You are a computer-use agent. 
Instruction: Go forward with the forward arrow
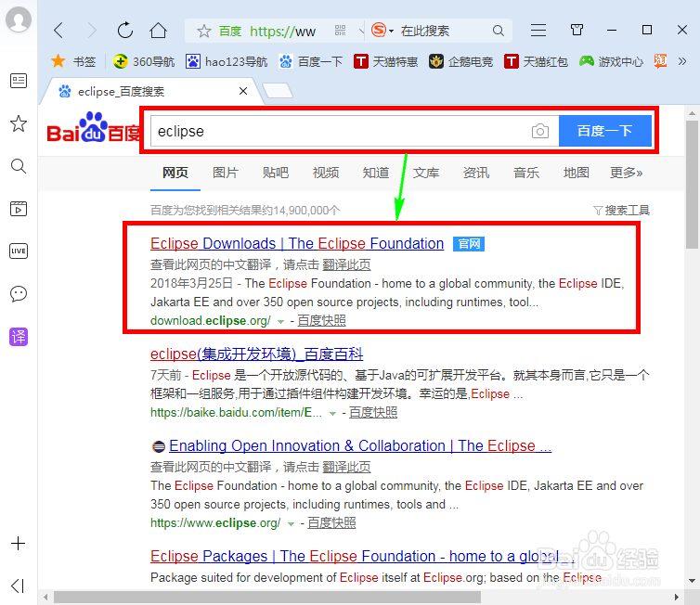[x=92, y=31]
